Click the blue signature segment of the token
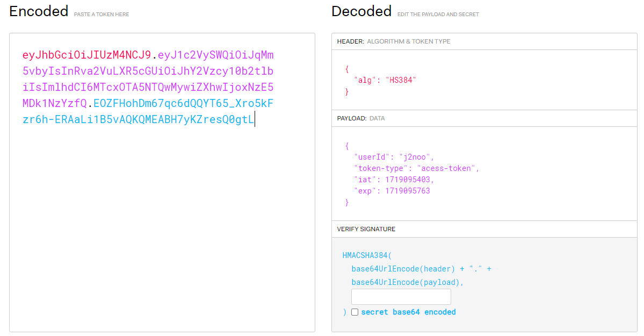Viewport: 644px width, 336px height. coord(148,111)
